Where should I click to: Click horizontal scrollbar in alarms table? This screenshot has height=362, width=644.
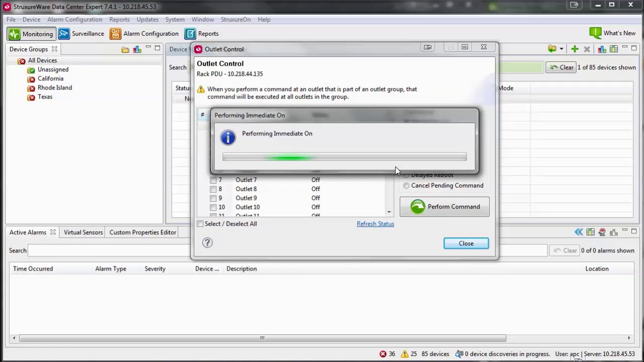point(262,338)
